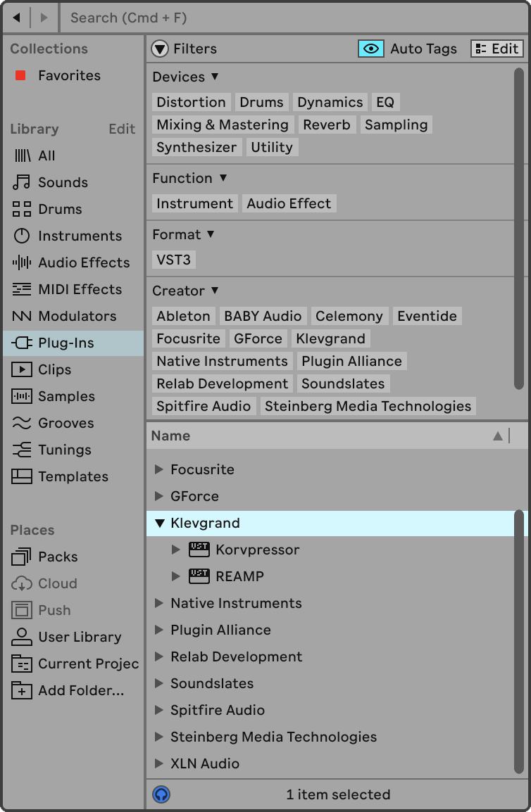Open the Instruments library label
Image resolution: width=531 pixels, height=812 pixels.
[80, 236]
